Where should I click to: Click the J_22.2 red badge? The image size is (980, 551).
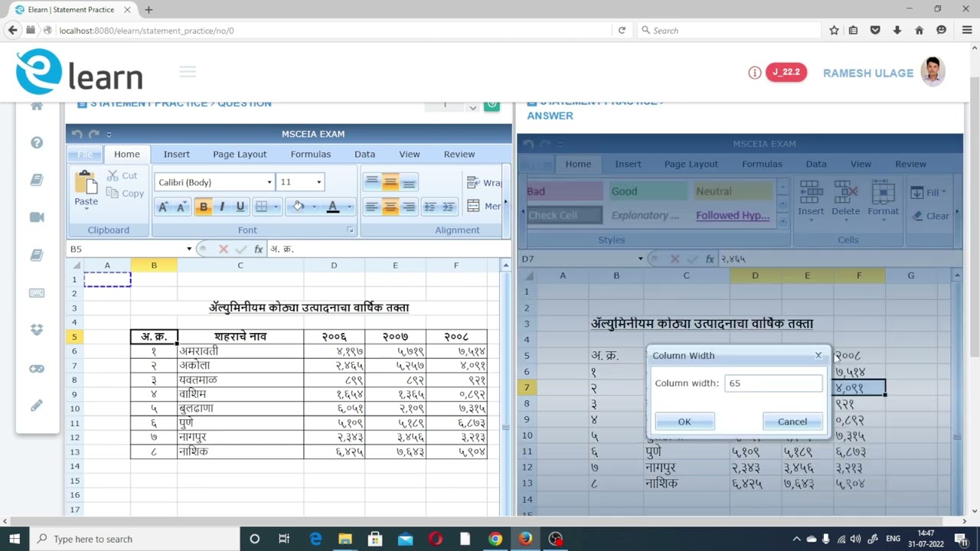pos(786,72)
